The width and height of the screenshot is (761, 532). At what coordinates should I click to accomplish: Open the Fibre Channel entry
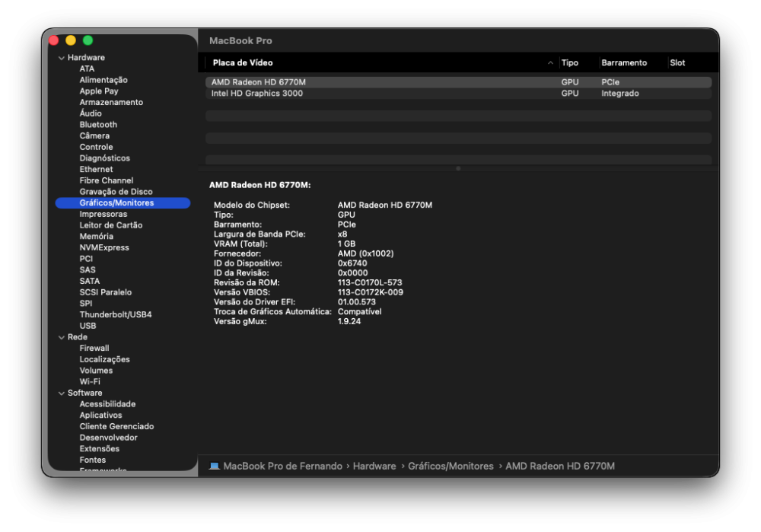pos(107,180)
